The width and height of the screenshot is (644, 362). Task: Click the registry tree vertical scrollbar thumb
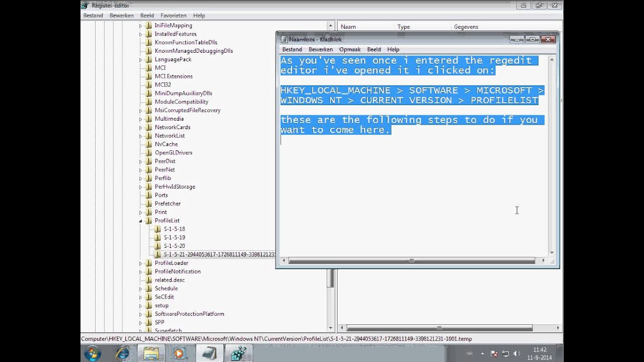[x=331, y=278]
